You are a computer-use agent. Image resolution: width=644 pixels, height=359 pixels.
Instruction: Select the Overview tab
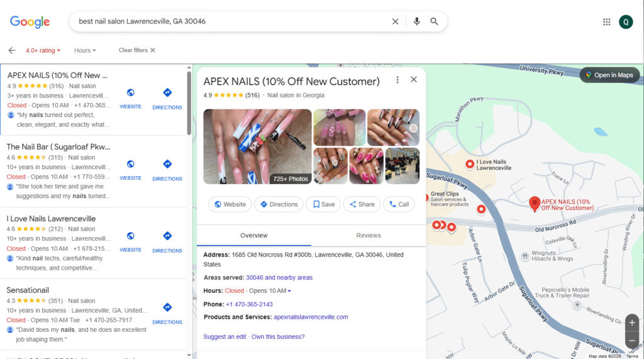(x=253, y=235)
